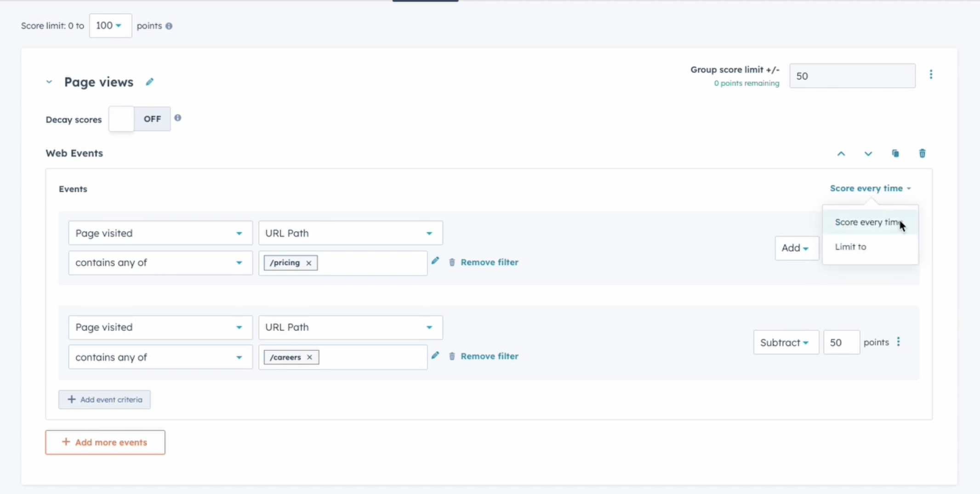Edit the /pricing filter with the pencil icon

(x=435, y=261)
